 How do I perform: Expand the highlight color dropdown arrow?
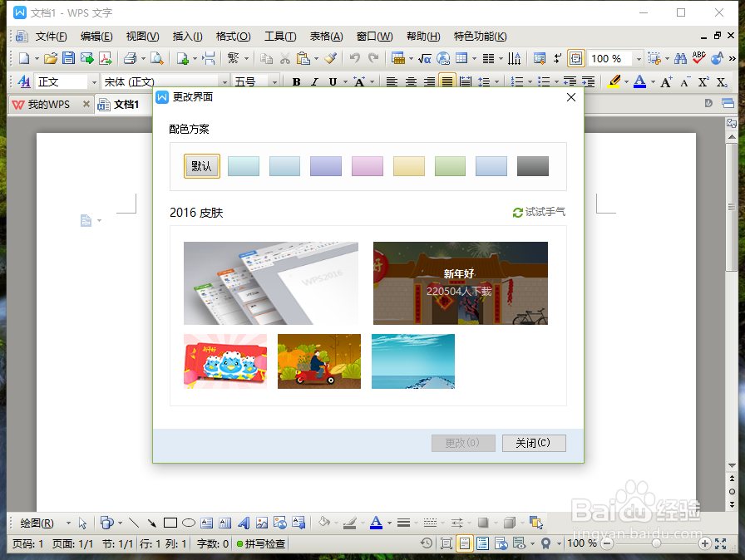(x=626, y=82)
